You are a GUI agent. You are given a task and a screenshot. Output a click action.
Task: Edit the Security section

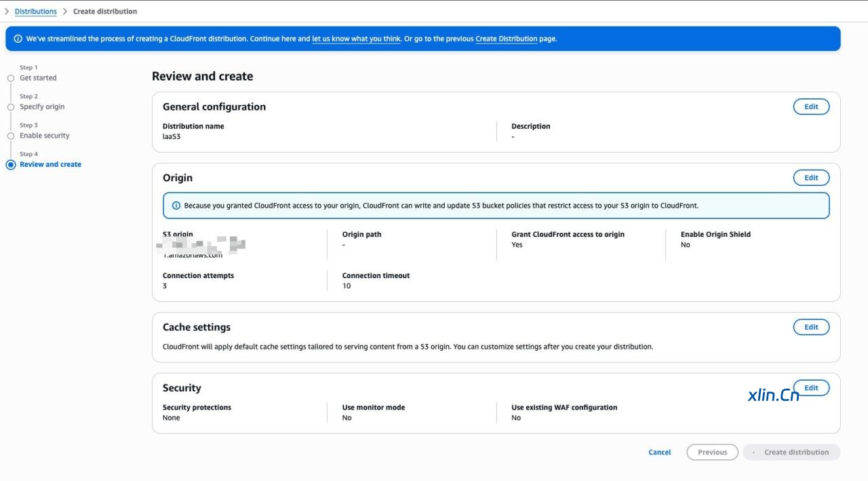[x=811, y=388]
